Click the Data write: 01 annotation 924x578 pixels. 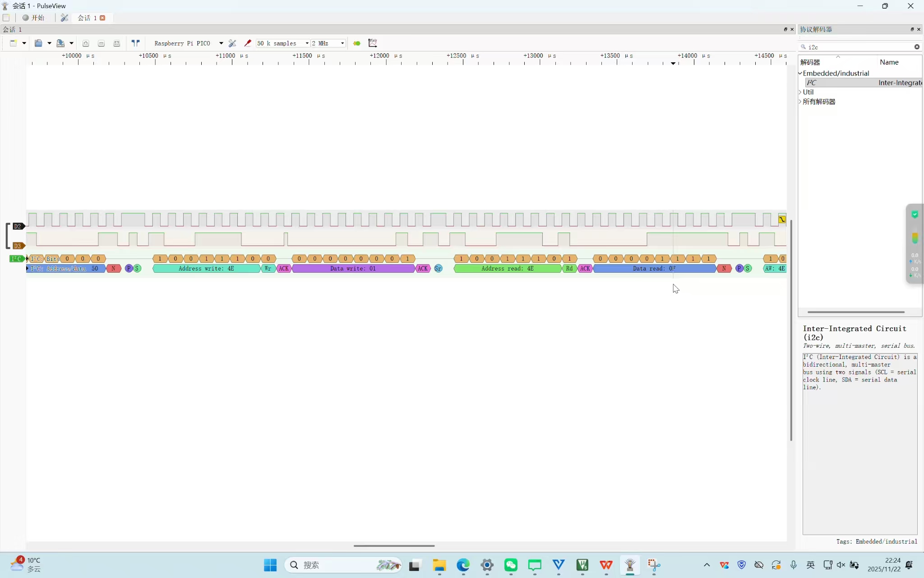tap(353, 269)
